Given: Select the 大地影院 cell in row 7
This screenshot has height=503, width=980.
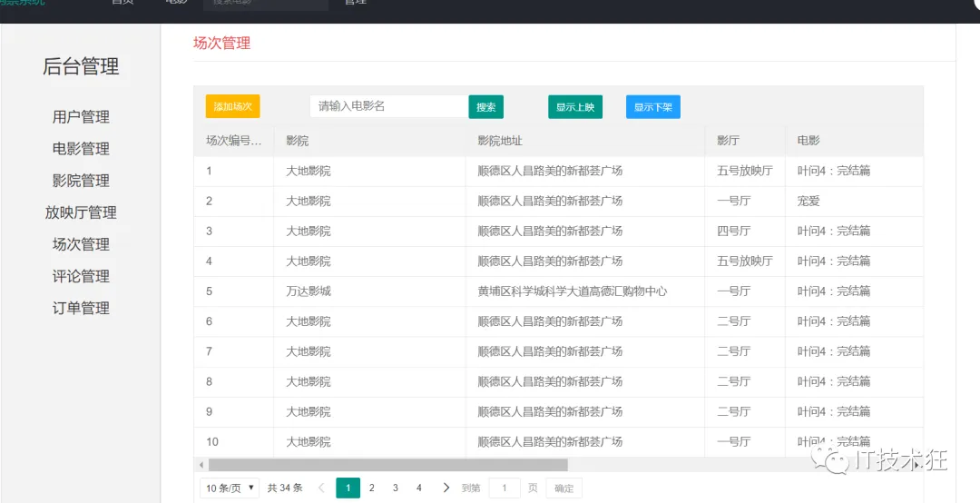Looking at the screenshot, I should point(369,351).
